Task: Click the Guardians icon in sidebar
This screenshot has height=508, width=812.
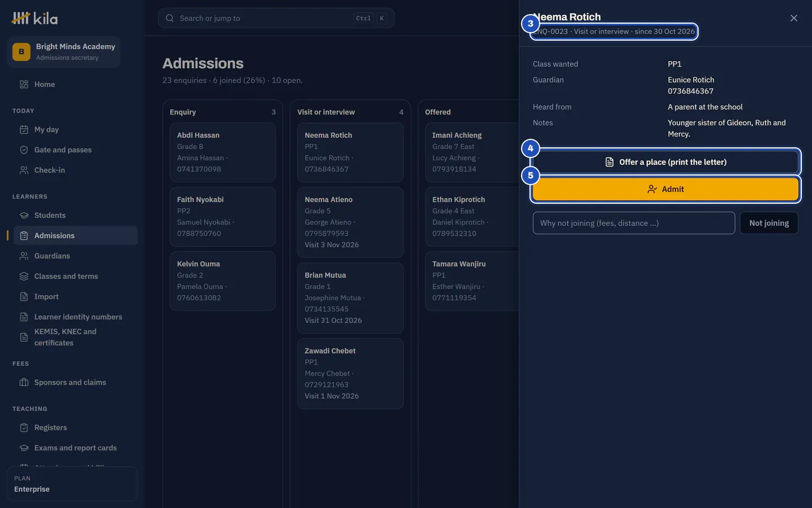Action: pos(24,256)
